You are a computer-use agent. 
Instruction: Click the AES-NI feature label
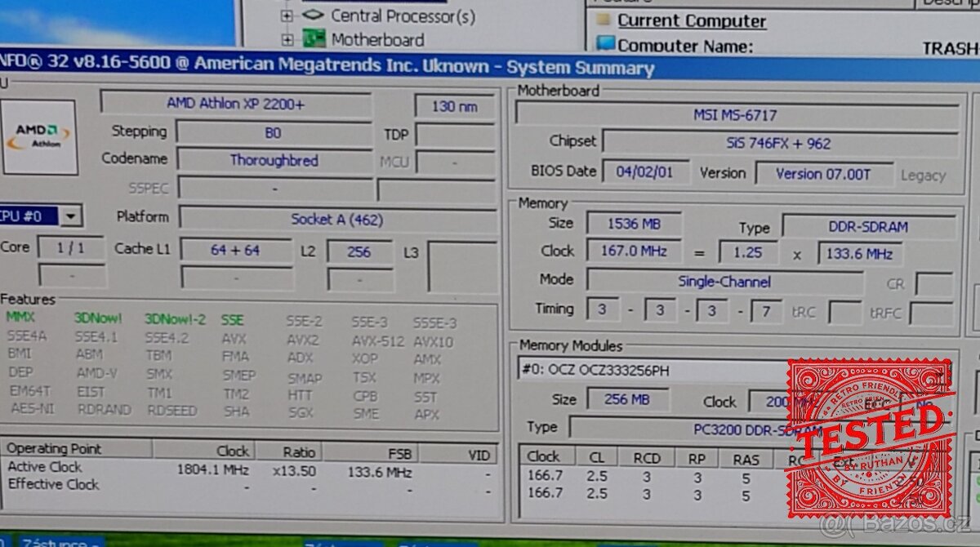(33, 408)
